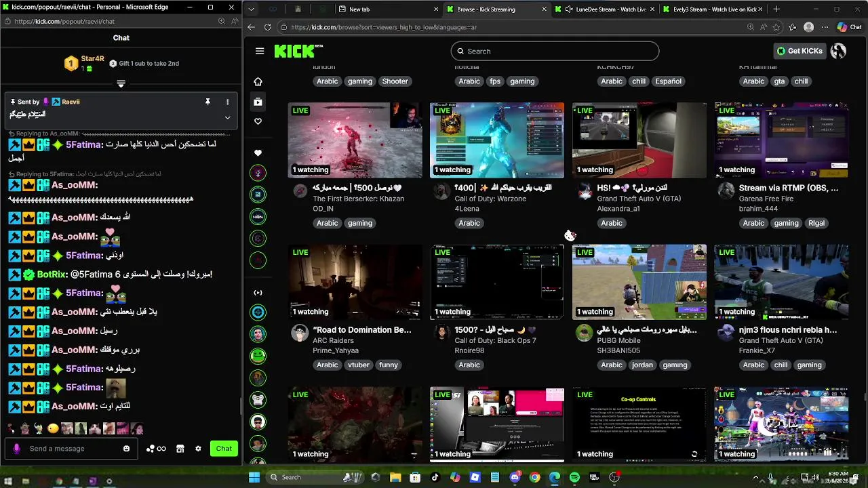Open the Browse icon in Kick sidebar
Image resolution: width=868 pixels, height=488 pixels.
point(258,102)
